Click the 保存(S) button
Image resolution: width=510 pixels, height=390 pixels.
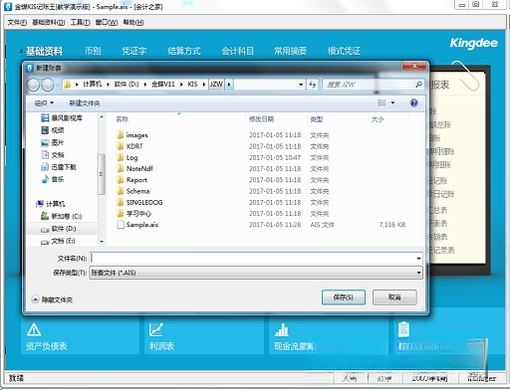343,297
